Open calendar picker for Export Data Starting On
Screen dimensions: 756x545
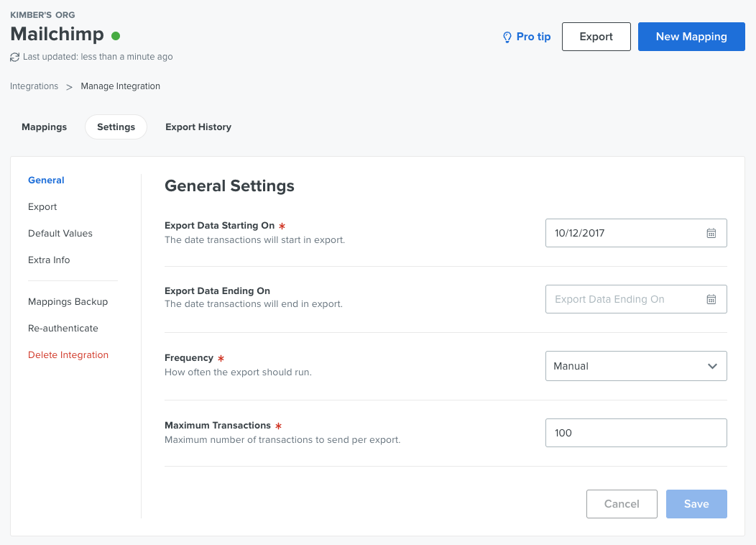tap(711, 233)
